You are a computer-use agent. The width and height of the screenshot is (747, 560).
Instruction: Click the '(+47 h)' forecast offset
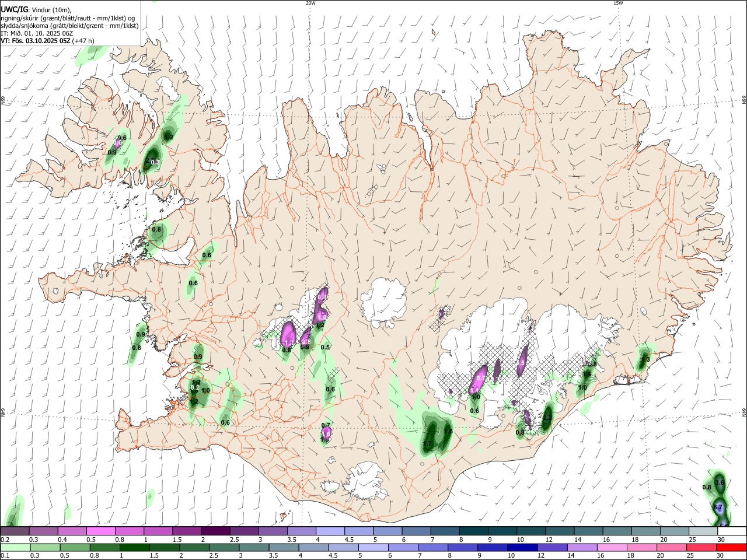click(x=83, y=41)
